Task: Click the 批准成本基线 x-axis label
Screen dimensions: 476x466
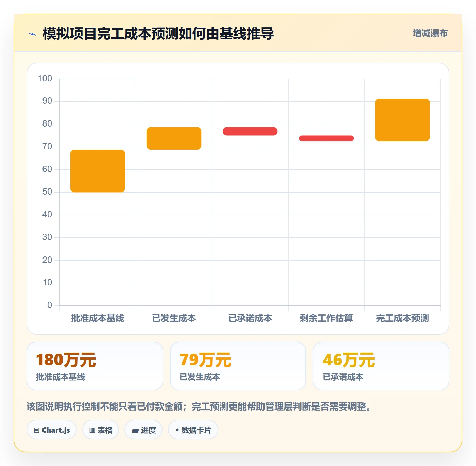Action: (x=98, y=318)
